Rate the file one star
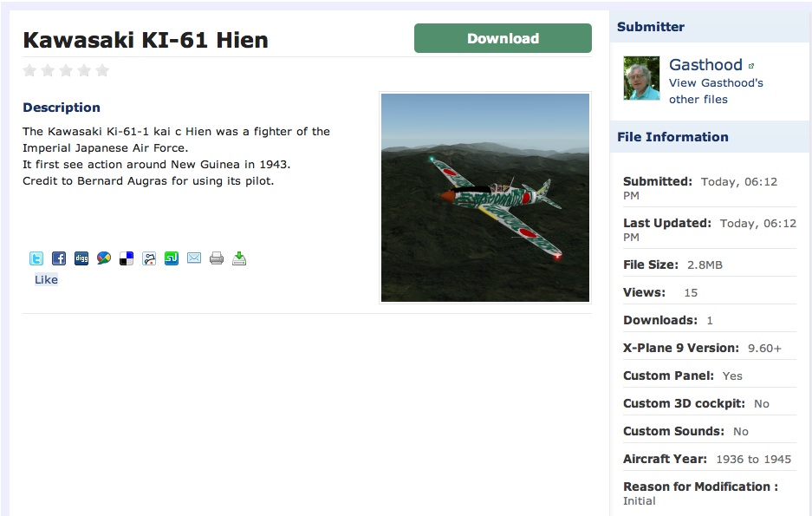The height and width of the screenshot is (516, 812). pos(30,70)
